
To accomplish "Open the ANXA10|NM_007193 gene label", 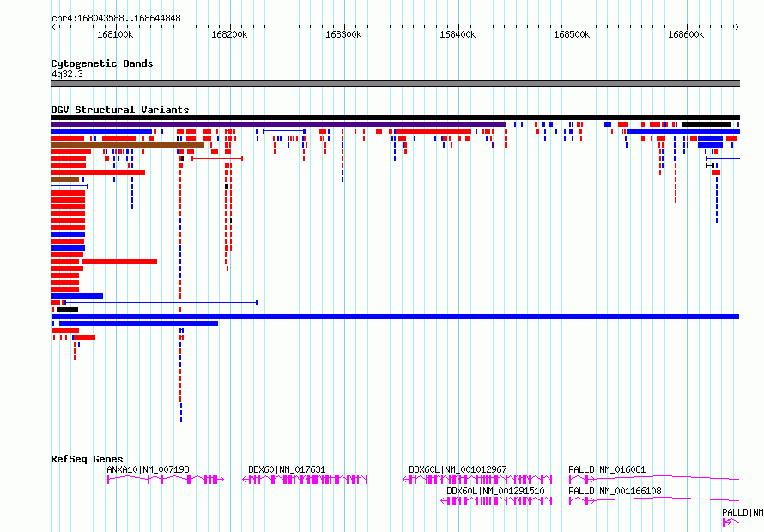I will tap(149, 469).
